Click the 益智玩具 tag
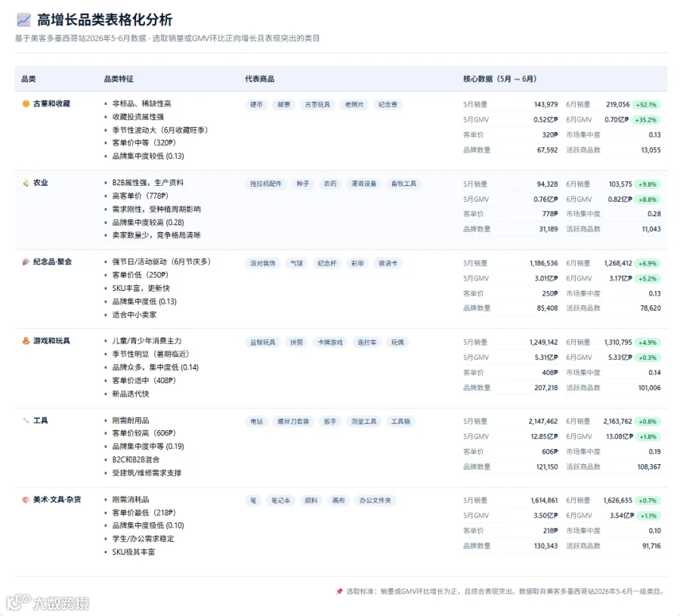This screenshot has width=680, height=616. [x=263, y=342]
